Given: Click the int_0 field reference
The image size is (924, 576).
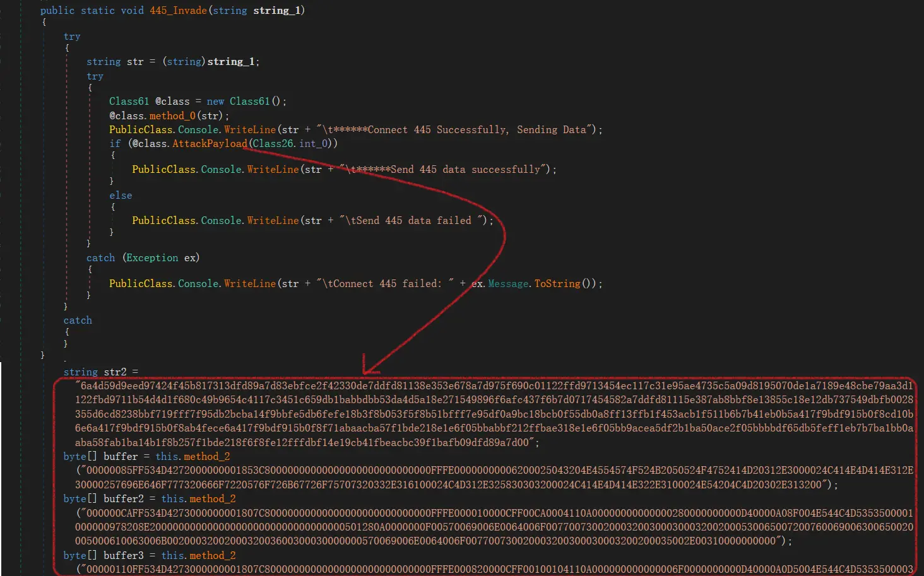Looking at the screenshot, I should [x=314, y=144].
